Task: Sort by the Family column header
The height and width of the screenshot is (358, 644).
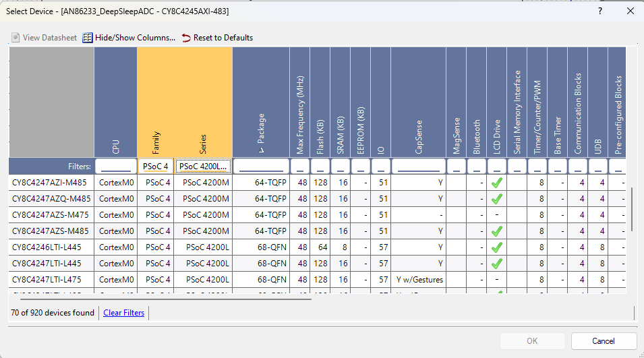Action: point(156,102)
